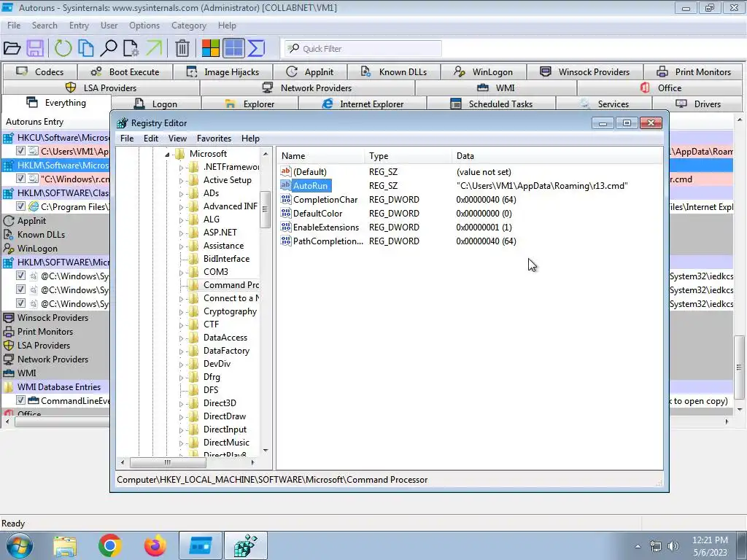Launch Firefox from taskbar

[155, 545]
